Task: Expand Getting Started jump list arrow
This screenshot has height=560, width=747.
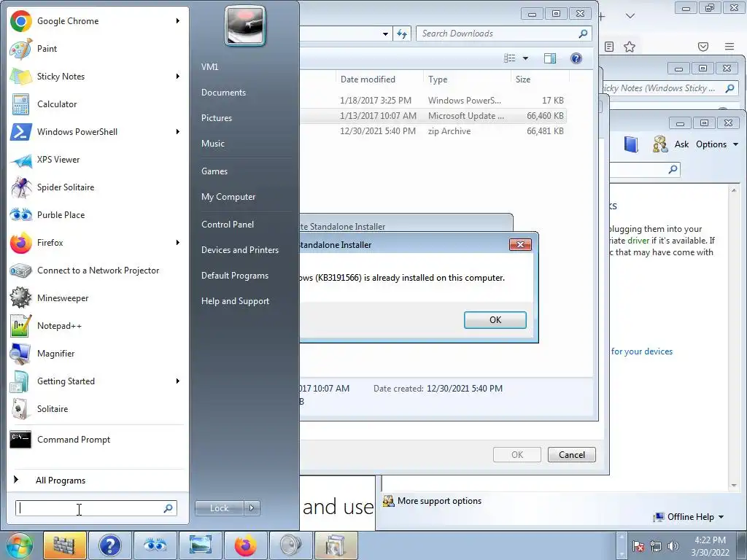Action: tap(178, 381)
